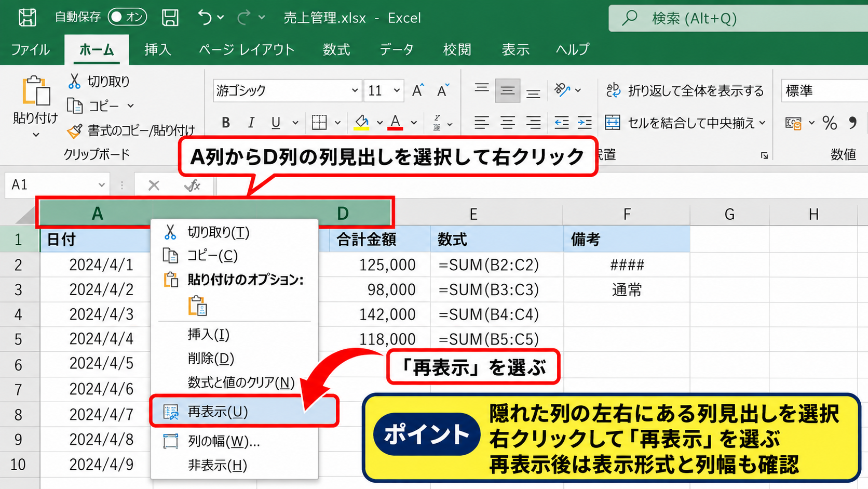Image resolution: width=868 pixels, height=489 pixels.
Task: Toggle Bold formatting button
Action: pos(225,123)
